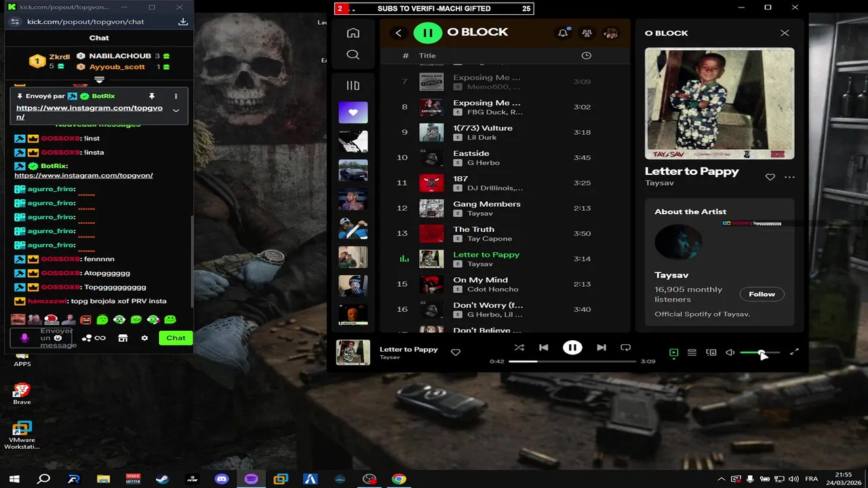This screenshot has height=488, width=868.
Task: Close the O BLOCK Now Playing panel
Action: click(785, 33)
